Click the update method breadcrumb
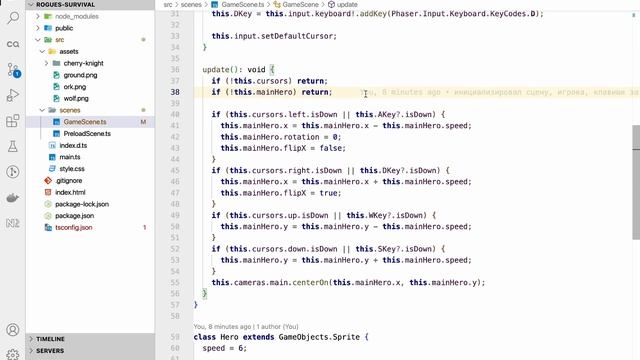 click(342, 4)
